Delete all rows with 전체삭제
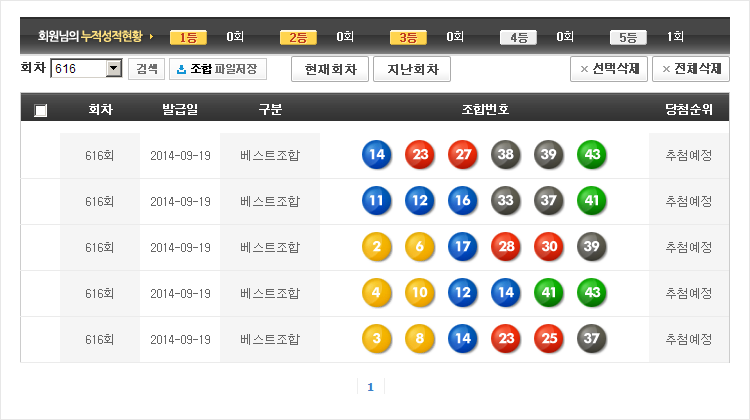Screen dimensions: 750x420 tap(691, 69)
